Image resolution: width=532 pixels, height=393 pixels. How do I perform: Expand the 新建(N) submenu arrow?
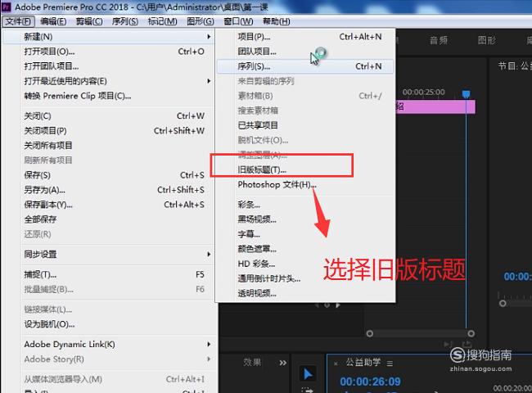[x=209, y=37]
